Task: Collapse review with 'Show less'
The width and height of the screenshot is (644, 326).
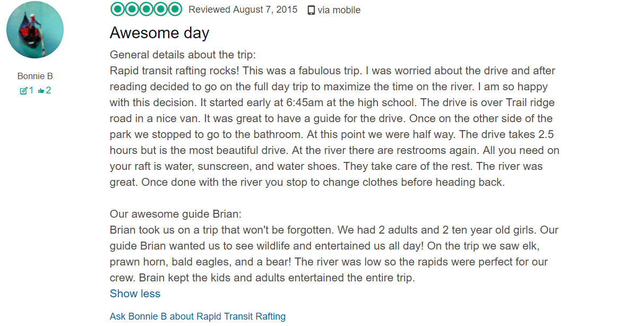Action: 135,294
